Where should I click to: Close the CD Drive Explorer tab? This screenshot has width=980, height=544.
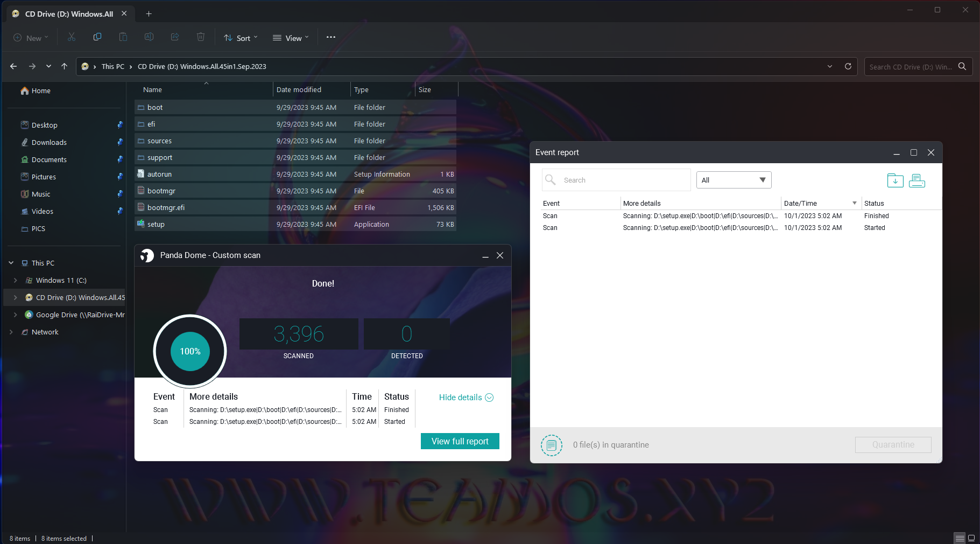(x=124, y=13)
